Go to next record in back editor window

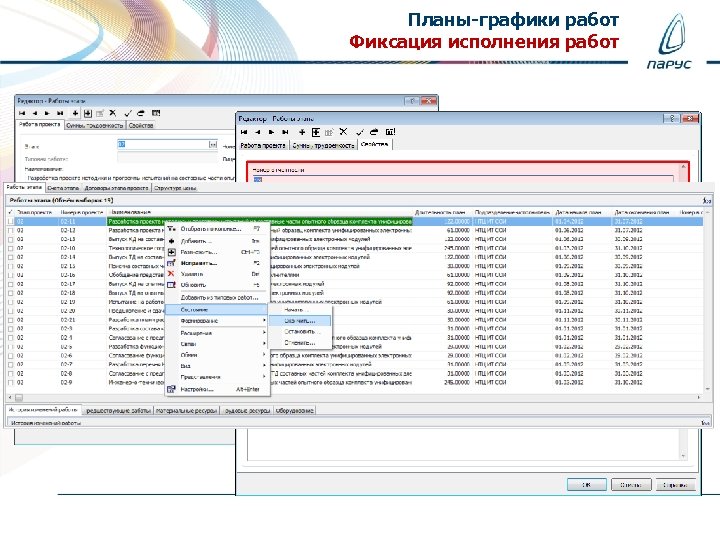(47, 113)
